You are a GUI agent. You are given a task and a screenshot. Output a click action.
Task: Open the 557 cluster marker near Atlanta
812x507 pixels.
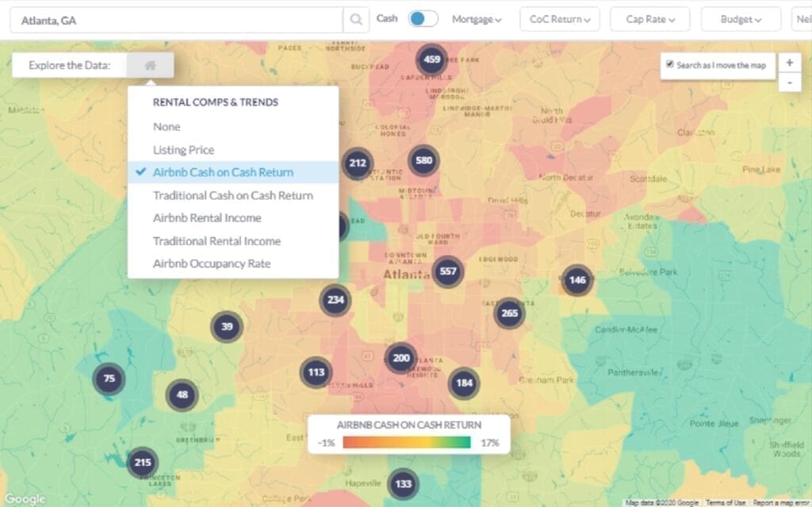click(x=448, y=271)
